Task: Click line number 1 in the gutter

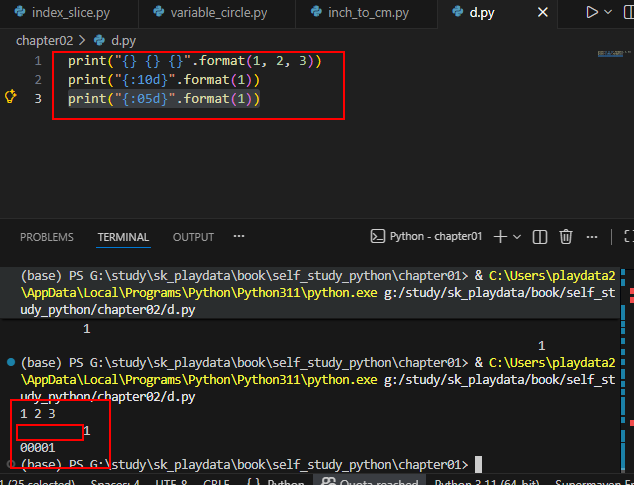Action: pos(38,61)
